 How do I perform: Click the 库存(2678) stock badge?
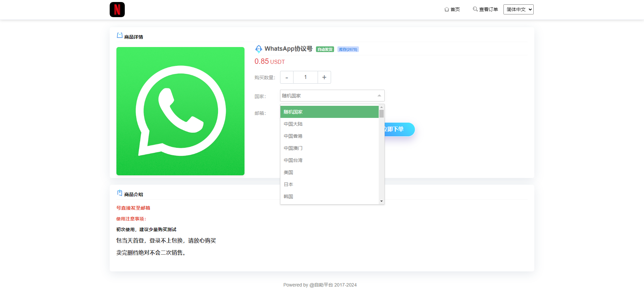click(348, 49)
